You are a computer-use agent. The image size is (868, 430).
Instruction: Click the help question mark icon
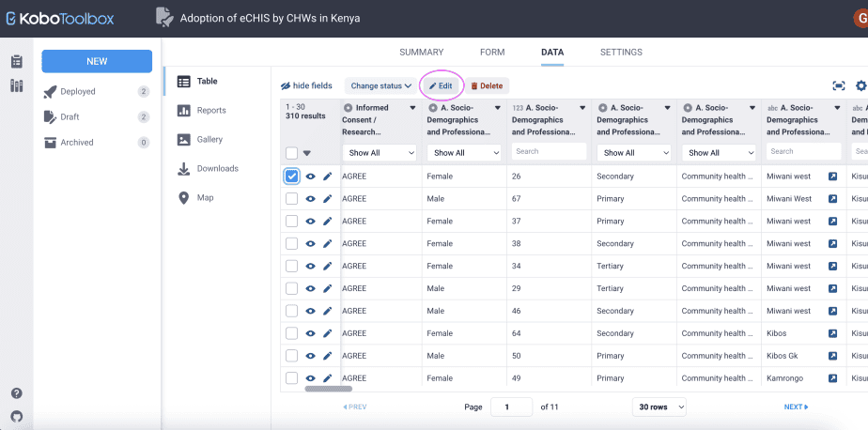(16, 393)
